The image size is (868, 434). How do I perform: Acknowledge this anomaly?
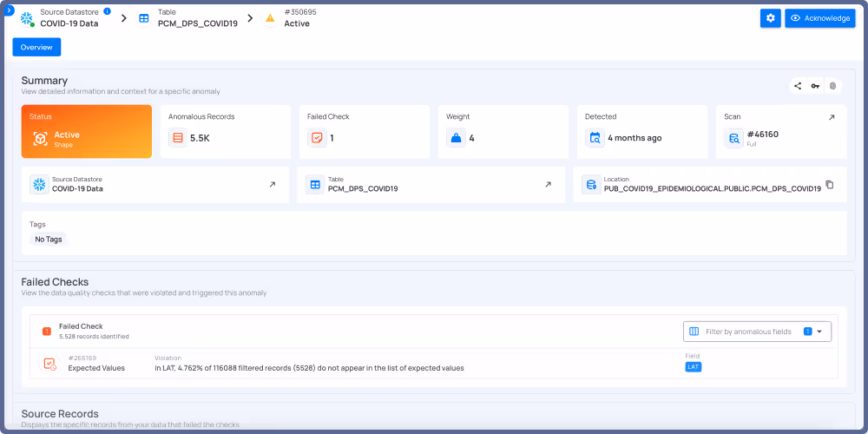click(820, 18)
